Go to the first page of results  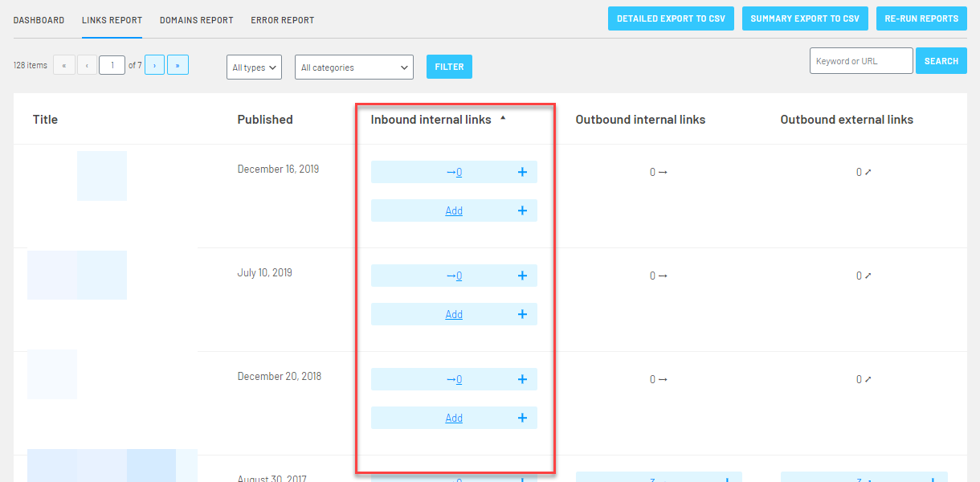coord(64,65)
